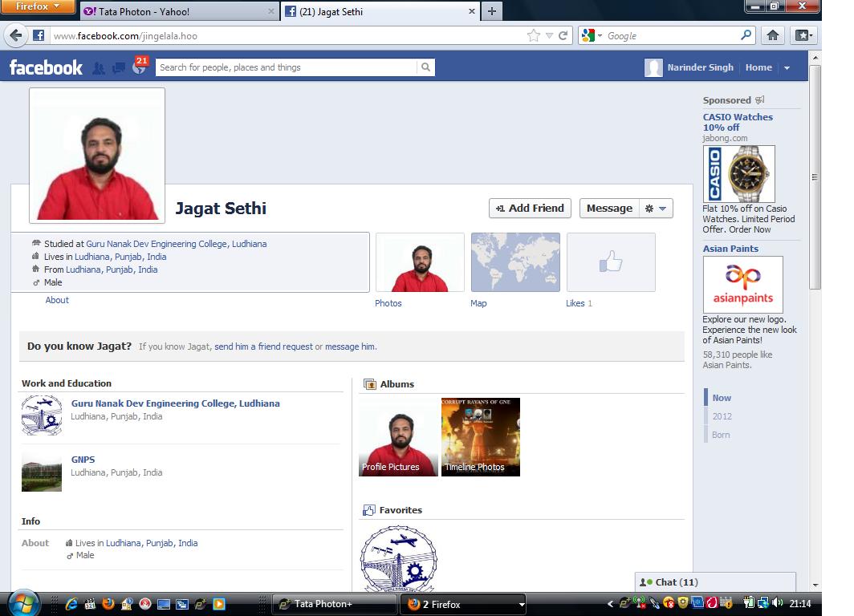Click the Add Friend button
The height and width of the screenshot is (616, 854).
tap(530, 209)
